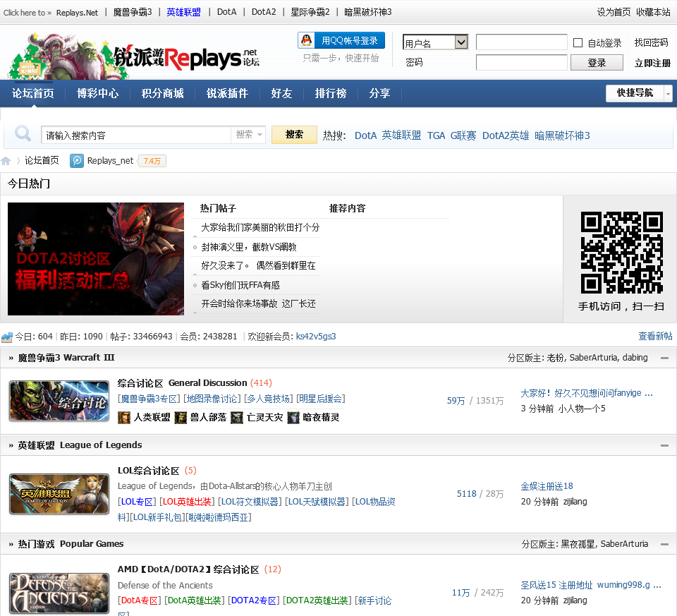
Task: Click the QQ account login button
Action: [341, 41]
